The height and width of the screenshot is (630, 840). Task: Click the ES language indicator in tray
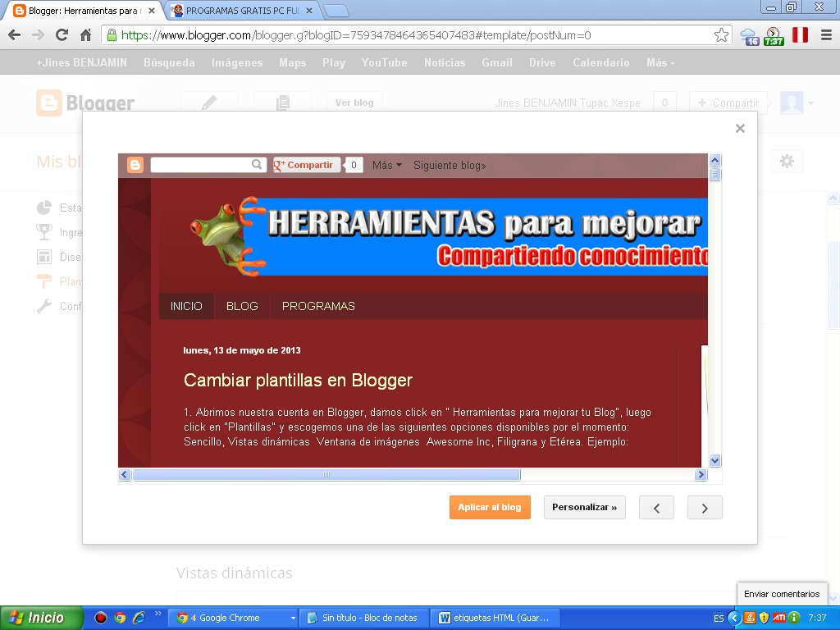point(719,619)
